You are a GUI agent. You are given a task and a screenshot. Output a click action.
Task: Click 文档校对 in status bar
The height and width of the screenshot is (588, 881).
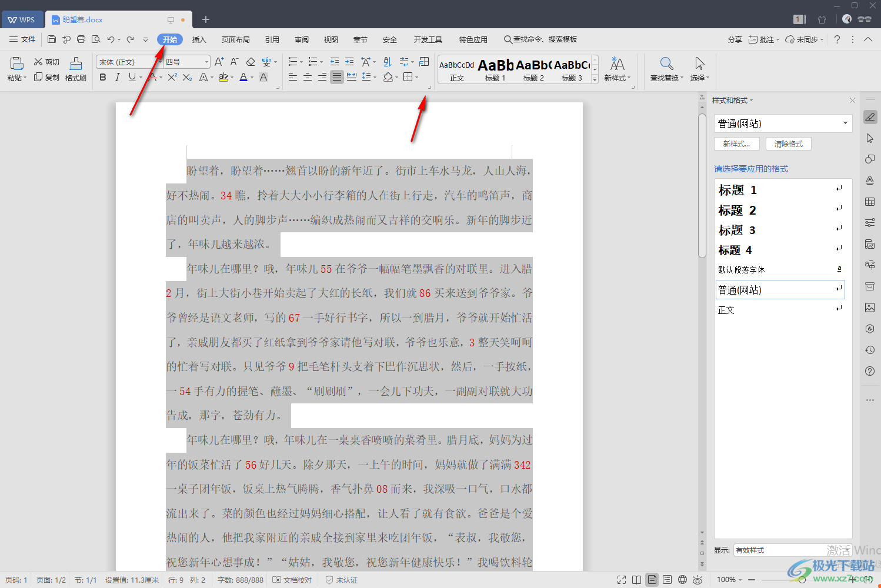tap(292, 580)
